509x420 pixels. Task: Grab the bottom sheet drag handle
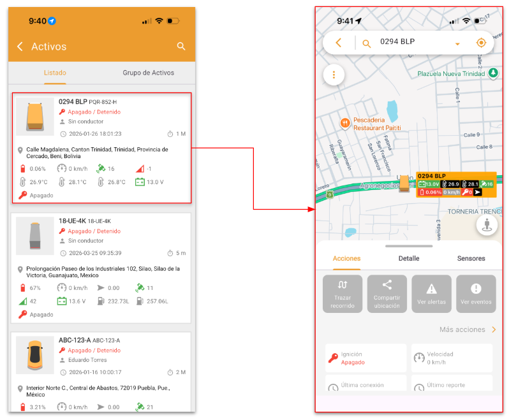click(409, 246)
